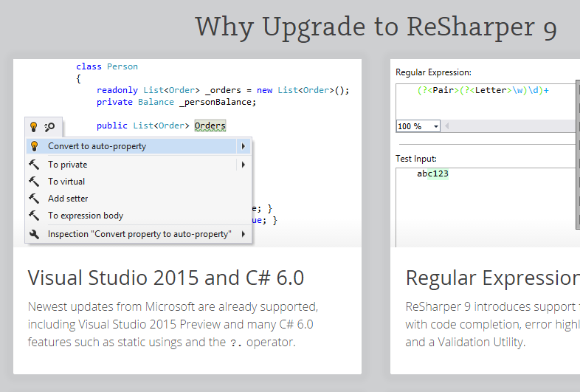This screenshot has width=580, height=392.
Task: Click the lightbulb quick-action icon
Action: [x=34, y=127]
